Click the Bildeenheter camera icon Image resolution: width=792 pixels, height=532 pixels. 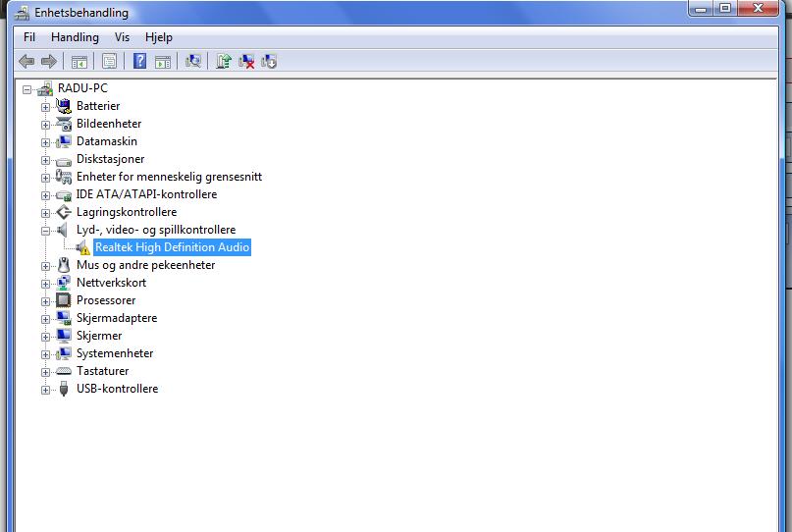(64, 124)
